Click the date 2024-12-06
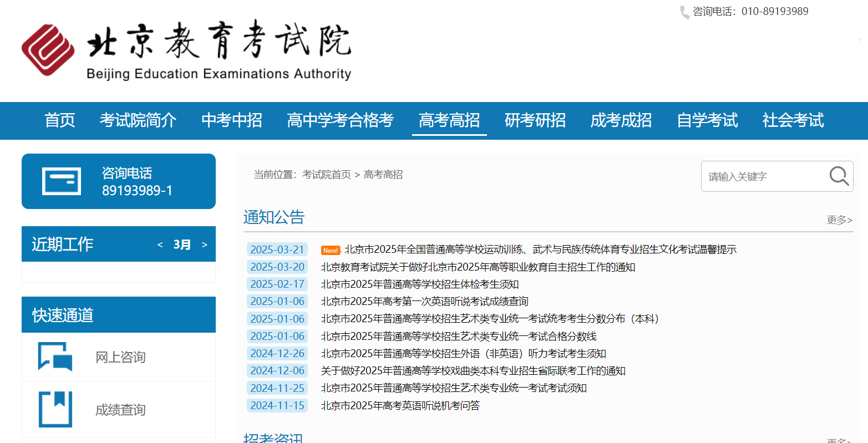 [277, 370]
